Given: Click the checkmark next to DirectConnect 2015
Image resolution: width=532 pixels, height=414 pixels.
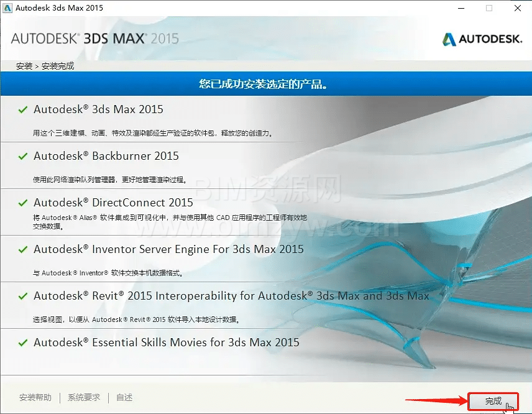Looking at the screenshot, I should point(23,203).
